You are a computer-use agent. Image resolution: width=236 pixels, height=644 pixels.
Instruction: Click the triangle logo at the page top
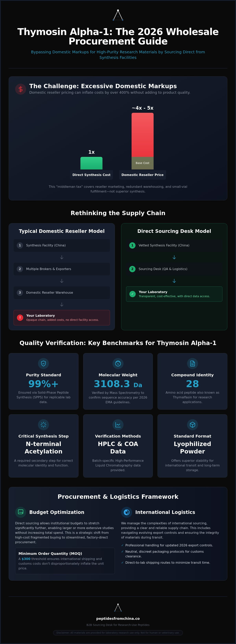pos(118,15)
